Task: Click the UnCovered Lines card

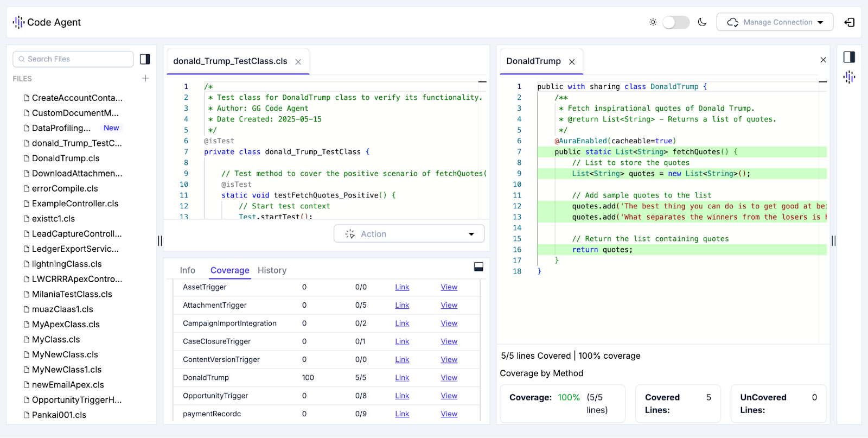Action: coord(778,404)
